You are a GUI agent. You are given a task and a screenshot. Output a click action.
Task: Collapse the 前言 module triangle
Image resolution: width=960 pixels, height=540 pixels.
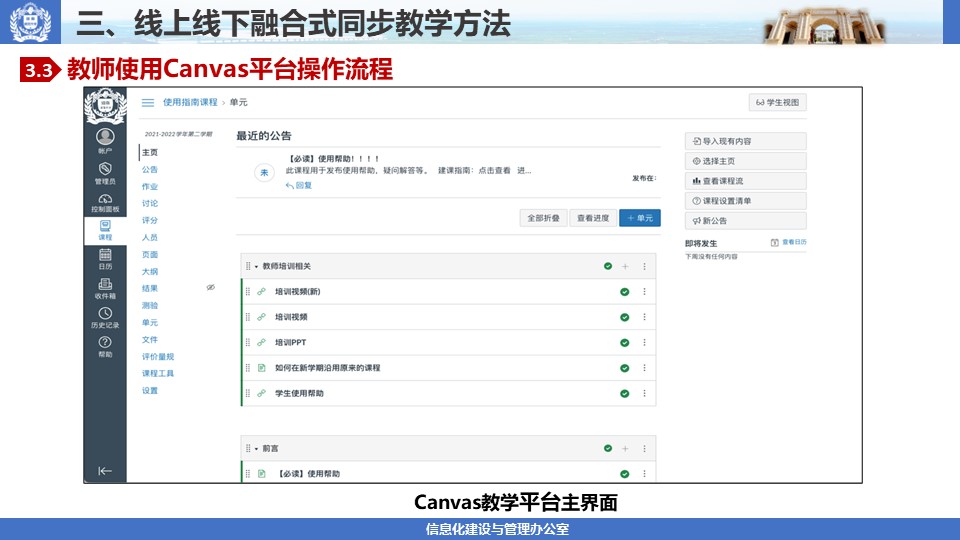point(257,449)
